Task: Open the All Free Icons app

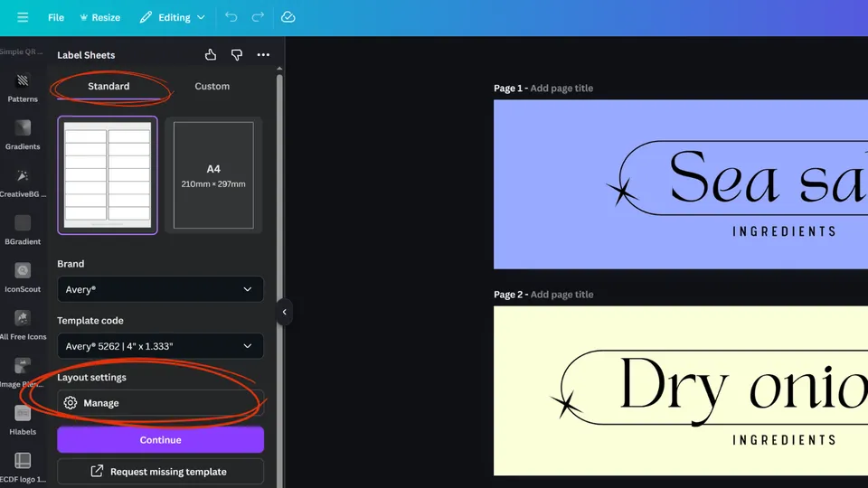Action: (x=23, y=325)
